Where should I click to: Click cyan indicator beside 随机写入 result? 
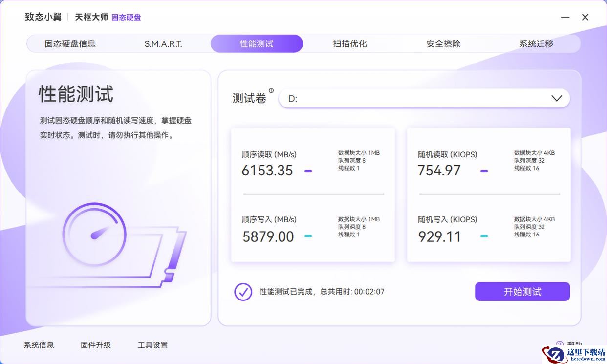tap(484, 236)
